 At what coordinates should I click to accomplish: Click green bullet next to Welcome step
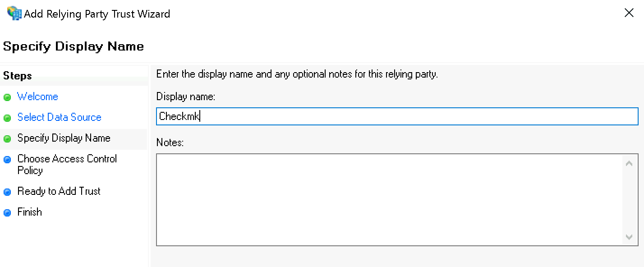click(7, 97)
